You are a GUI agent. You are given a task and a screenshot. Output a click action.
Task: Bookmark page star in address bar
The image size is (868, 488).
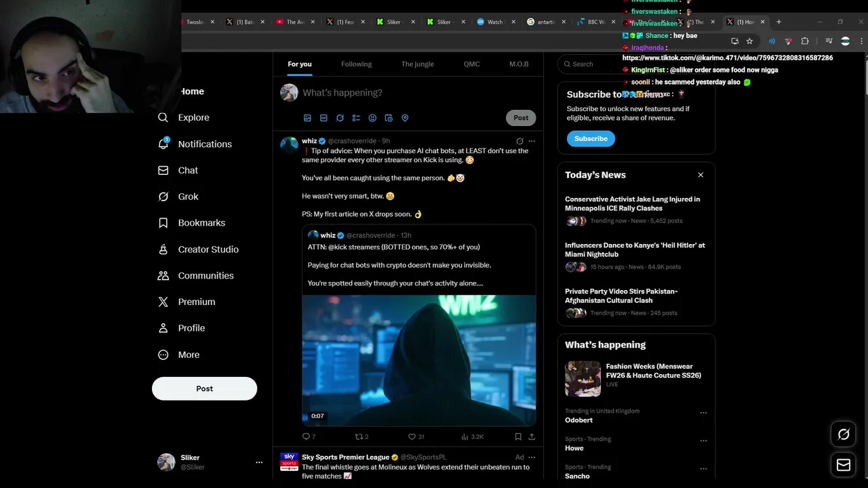point(749,41)
